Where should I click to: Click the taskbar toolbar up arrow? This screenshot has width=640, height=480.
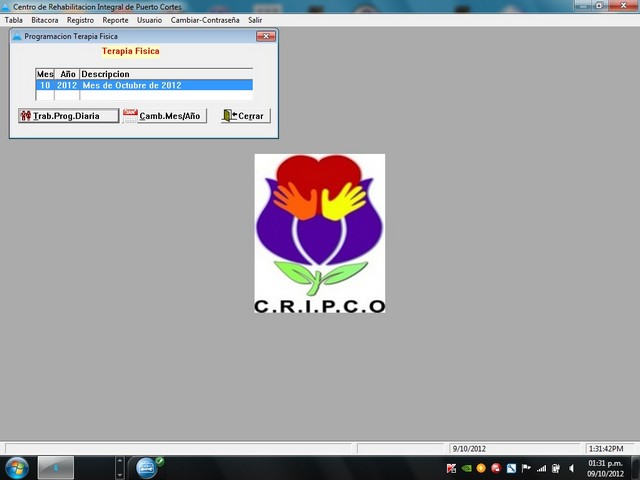(120, 461)
